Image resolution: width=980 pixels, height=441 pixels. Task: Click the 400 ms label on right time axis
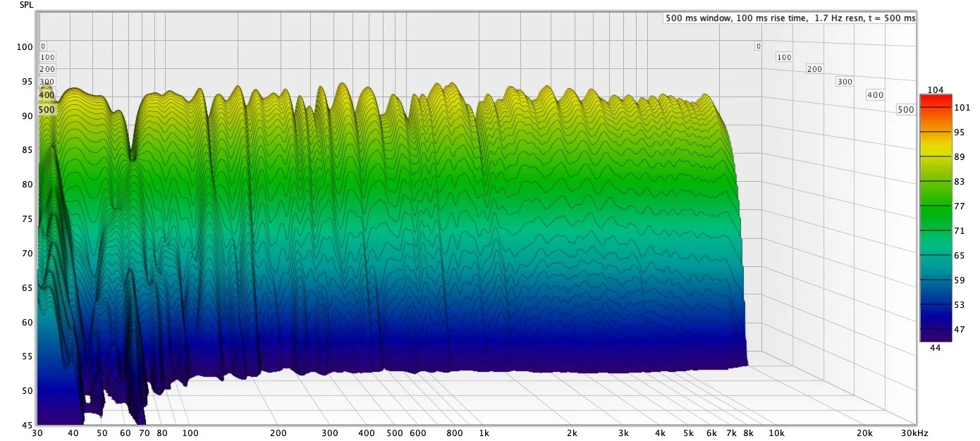click(875, 94)
